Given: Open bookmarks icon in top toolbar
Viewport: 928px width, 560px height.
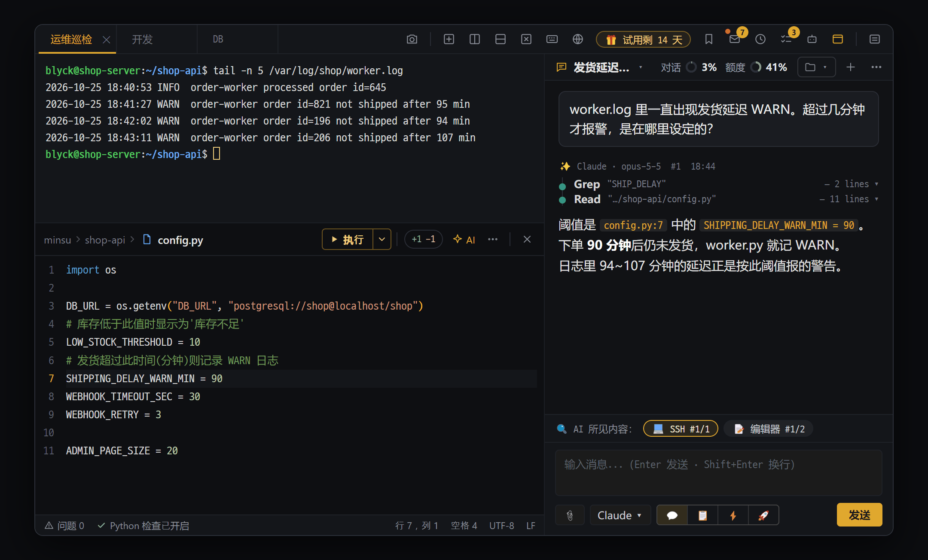Looking at the screenshot, I should pyautogui.click(x=708, y=40).
